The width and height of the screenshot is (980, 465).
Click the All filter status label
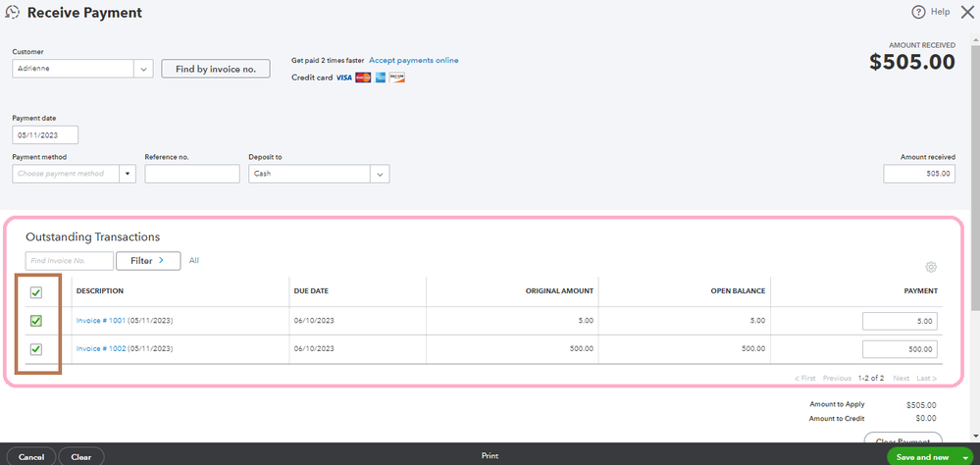click(194, 261)
